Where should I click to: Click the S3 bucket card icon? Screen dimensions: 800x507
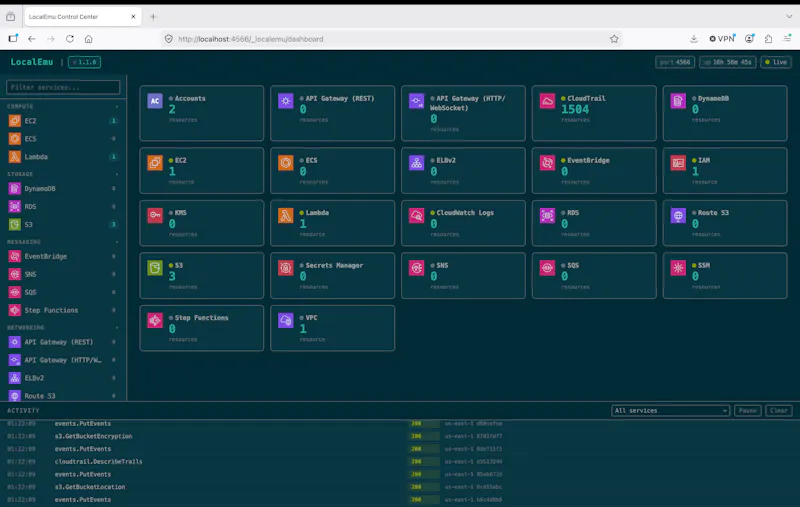pos(155,268)
